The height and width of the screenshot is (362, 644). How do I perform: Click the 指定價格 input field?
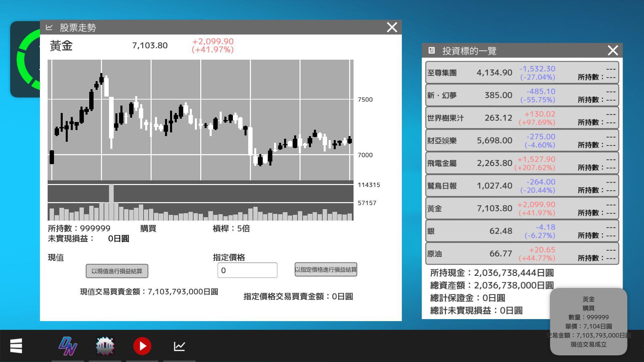247,270
